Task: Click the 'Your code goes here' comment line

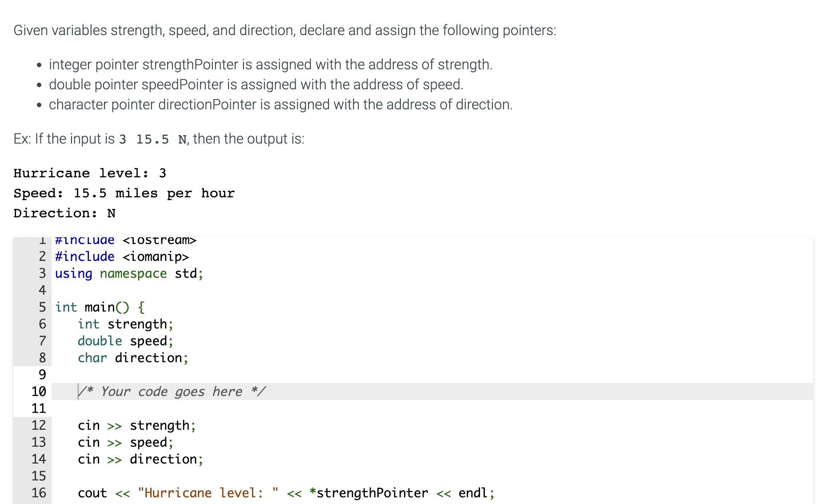Action: point(172,392)
